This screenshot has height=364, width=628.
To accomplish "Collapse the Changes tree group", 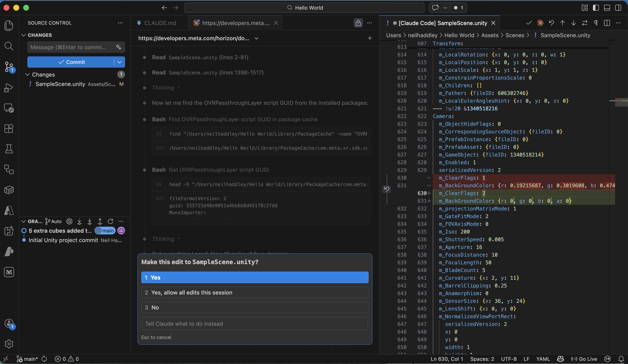I will click(x=28, y=74).
